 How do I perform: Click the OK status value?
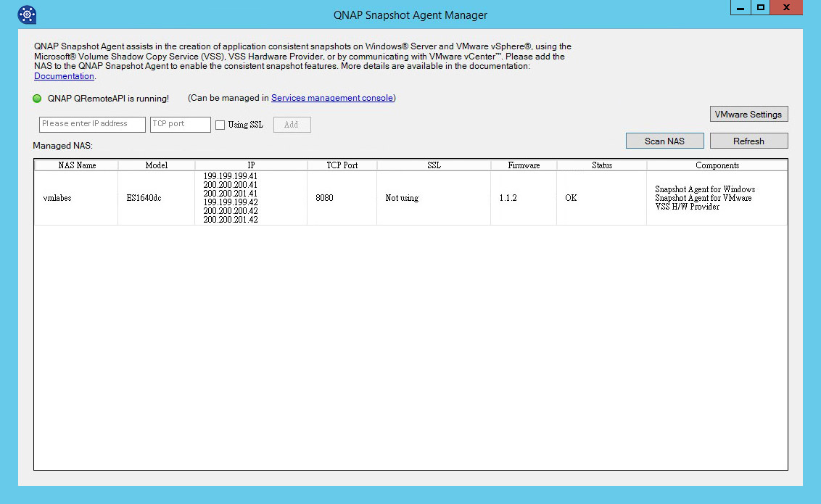tap(571, 198)
